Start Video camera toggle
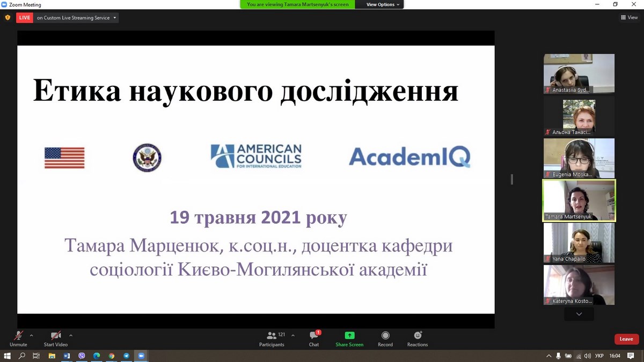This screenshot has width=644, height=362. pos(56,338)
